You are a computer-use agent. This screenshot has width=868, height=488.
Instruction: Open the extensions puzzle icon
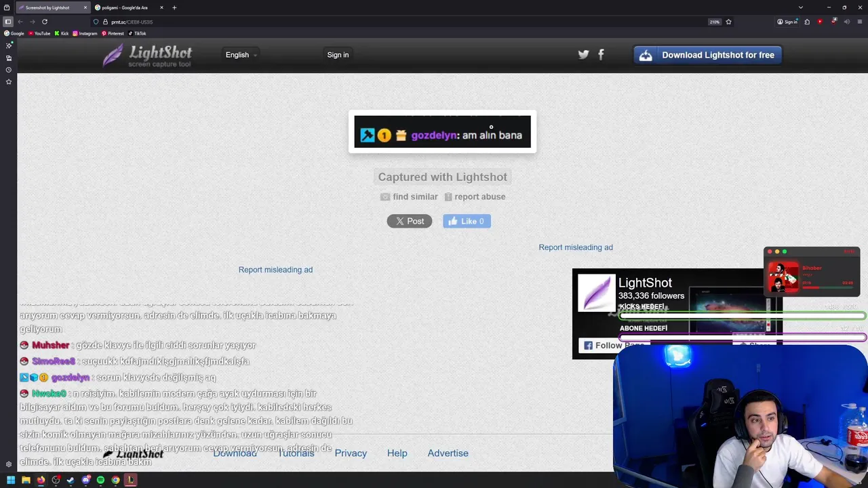coord(807,22)
